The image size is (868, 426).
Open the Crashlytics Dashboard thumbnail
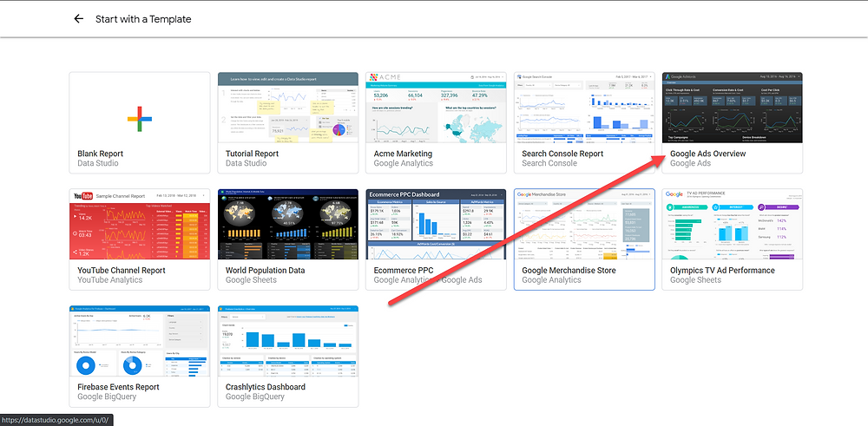click(x=288, y=341)
